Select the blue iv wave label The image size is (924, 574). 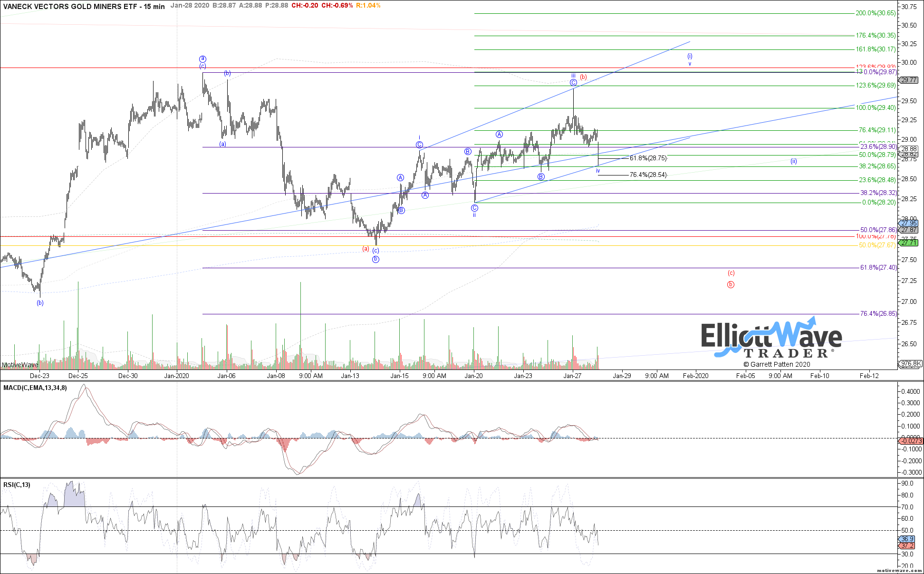[x=598, y=171]
